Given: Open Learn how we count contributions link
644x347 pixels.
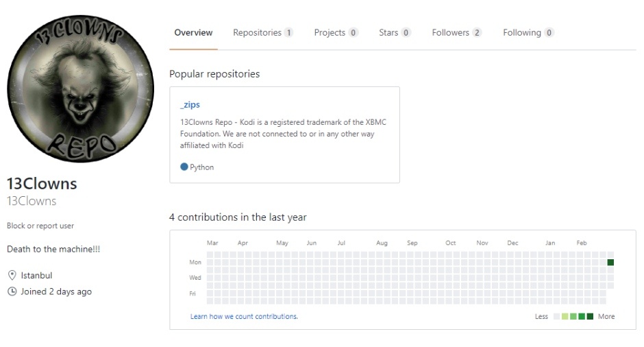Looking at the screenshot, I should pos(244,316).
